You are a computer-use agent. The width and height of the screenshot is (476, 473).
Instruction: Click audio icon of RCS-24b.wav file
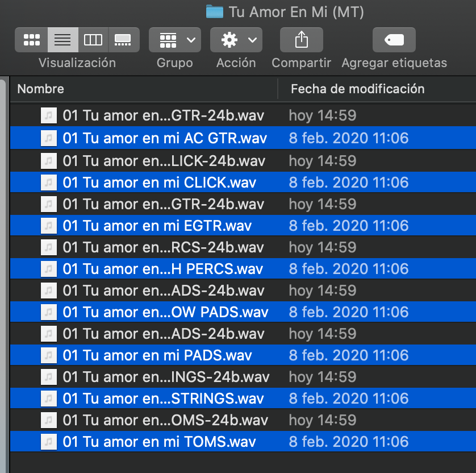(49, 247)
